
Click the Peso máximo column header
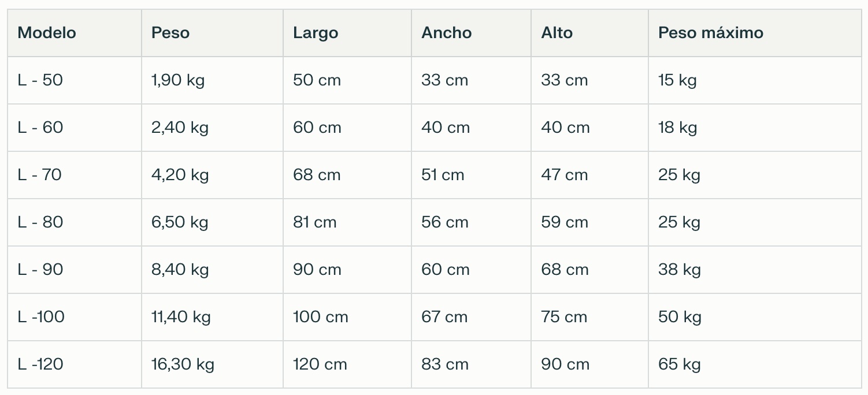(711, 33)
